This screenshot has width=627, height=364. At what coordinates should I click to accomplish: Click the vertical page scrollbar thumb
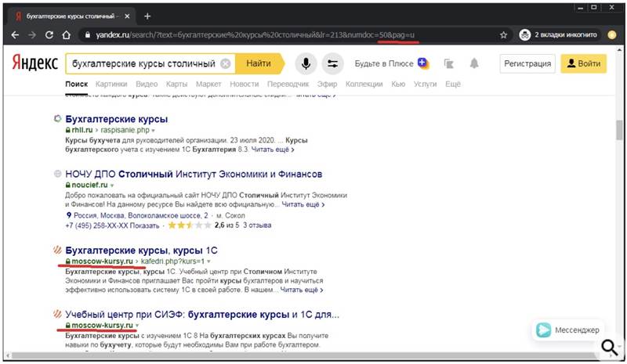point(619,130)
